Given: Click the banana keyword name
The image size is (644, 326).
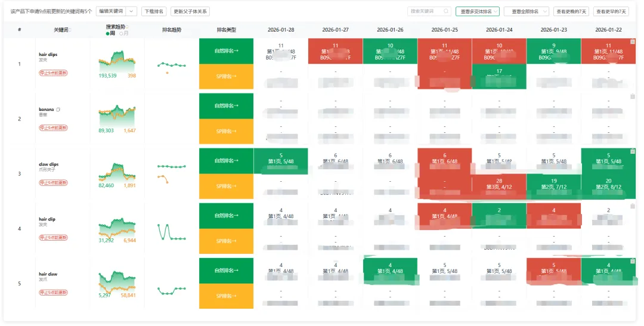Looking at the screenshot, I should click(47, 110).
